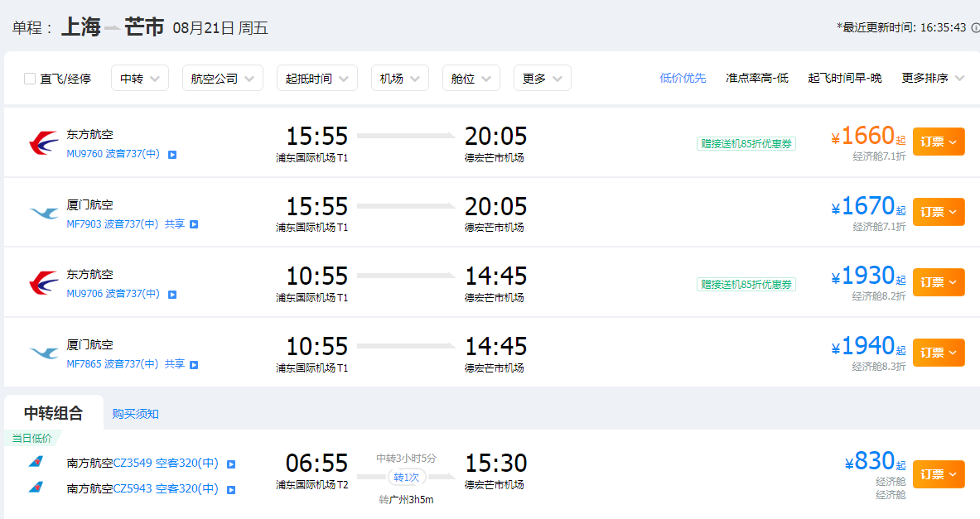Viewport: 980px width, 519px height.
Task: Sort flights by 低价优先
Action: [x=683, y=78]
